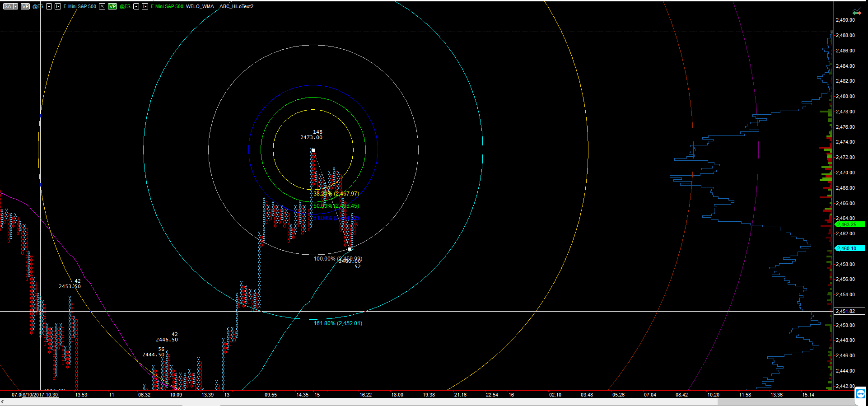Click the 2,470.00 price axis label
Screen dimensions: 868x406
pyautogui.click(x=845, y=173)
